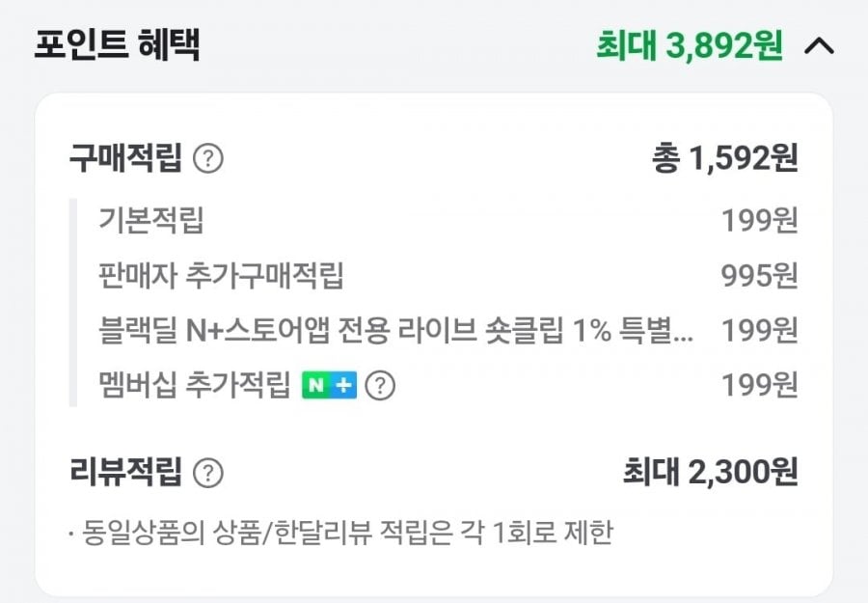Tap the 199원 amount for 기본적립
Image resolution: width=868 pixels, height=603 pixels.
(760, 220)
